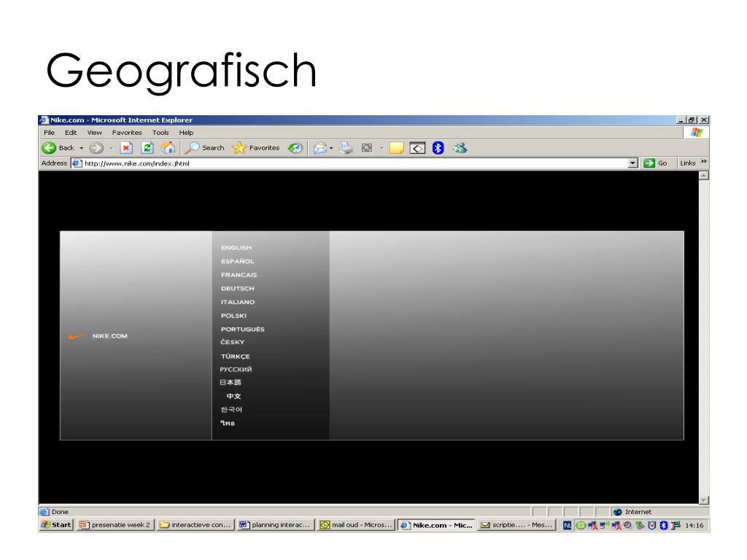The image size is (747, 560).
Task: Open the Help menu
Action: pos(186,133)
